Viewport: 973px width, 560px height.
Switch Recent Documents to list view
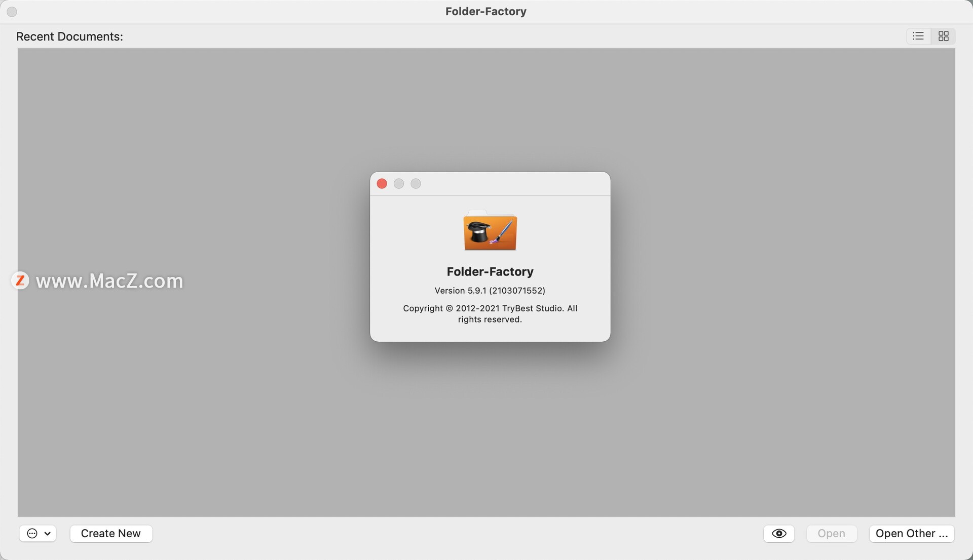(x=918, y=36)
